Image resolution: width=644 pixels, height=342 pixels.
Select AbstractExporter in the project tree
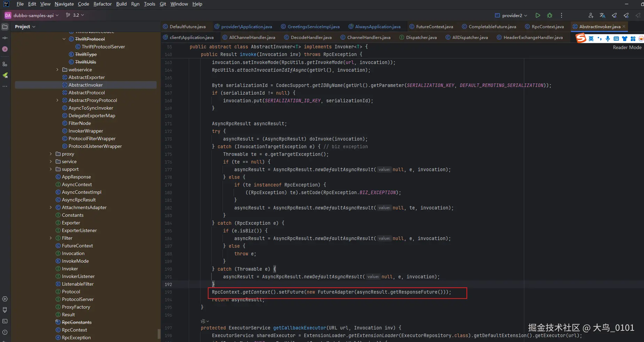(86, 77)
